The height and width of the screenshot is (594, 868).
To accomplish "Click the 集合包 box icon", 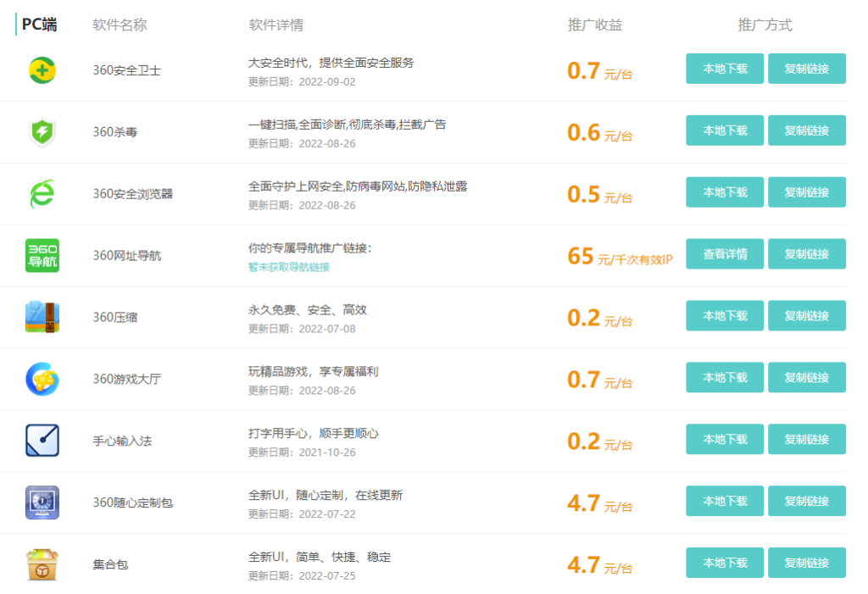I will [42, 564].
